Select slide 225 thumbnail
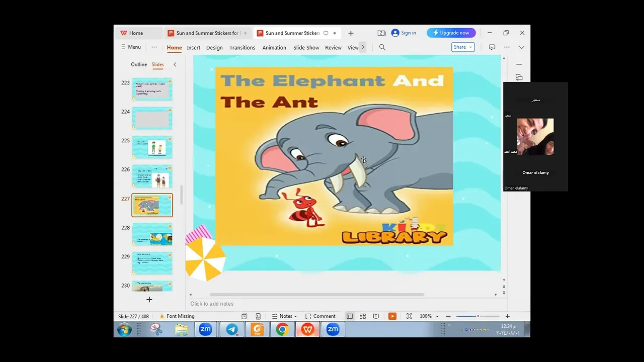This screenshot has width=644, height=362. pos(152,147)
